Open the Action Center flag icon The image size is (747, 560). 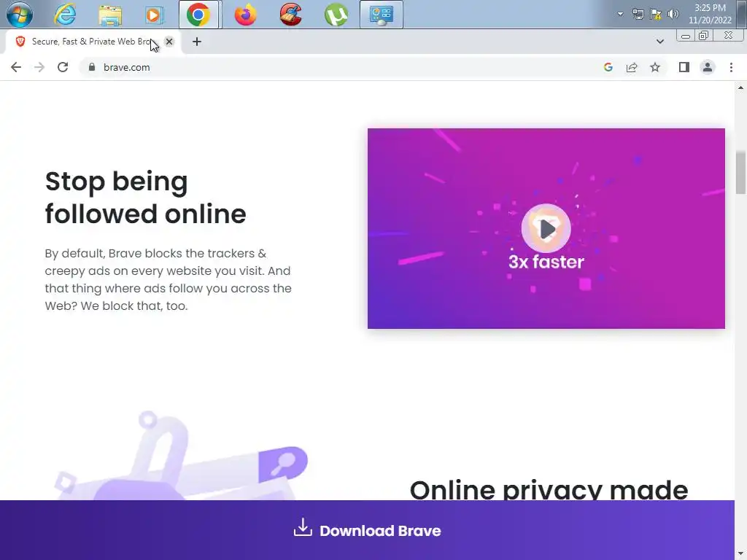click(656, 15)
